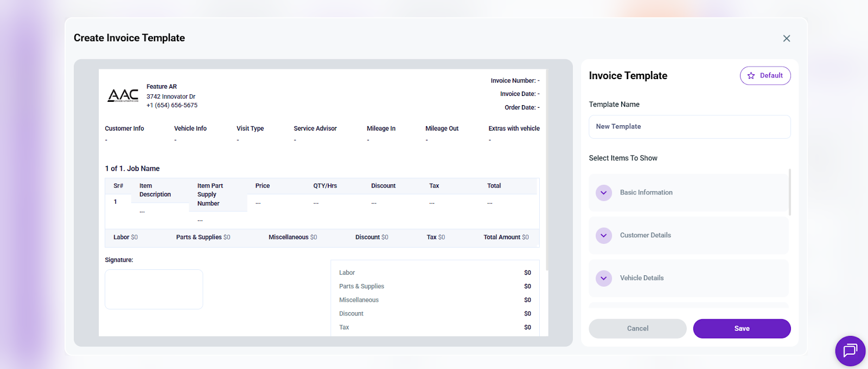Screen dimensions: 868x369
Task: Select the Customer Info heading in preview
Action: point(124,129)
